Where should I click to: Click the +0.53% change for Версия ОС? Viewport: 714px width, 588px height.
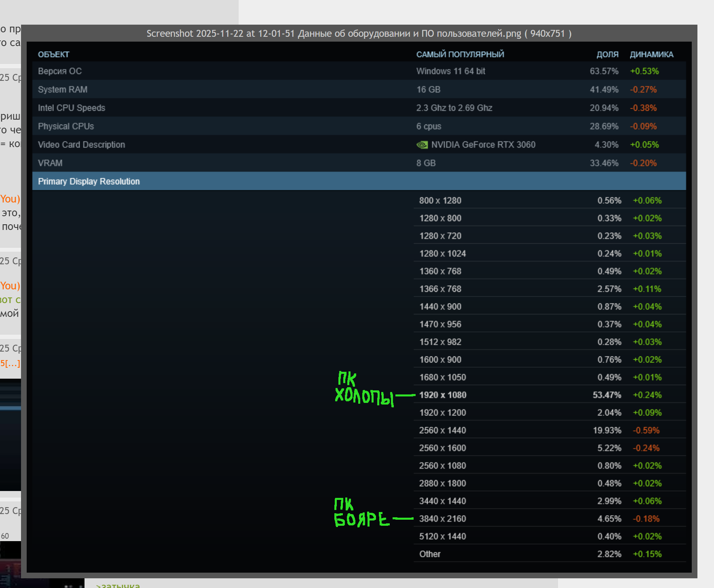644,71
